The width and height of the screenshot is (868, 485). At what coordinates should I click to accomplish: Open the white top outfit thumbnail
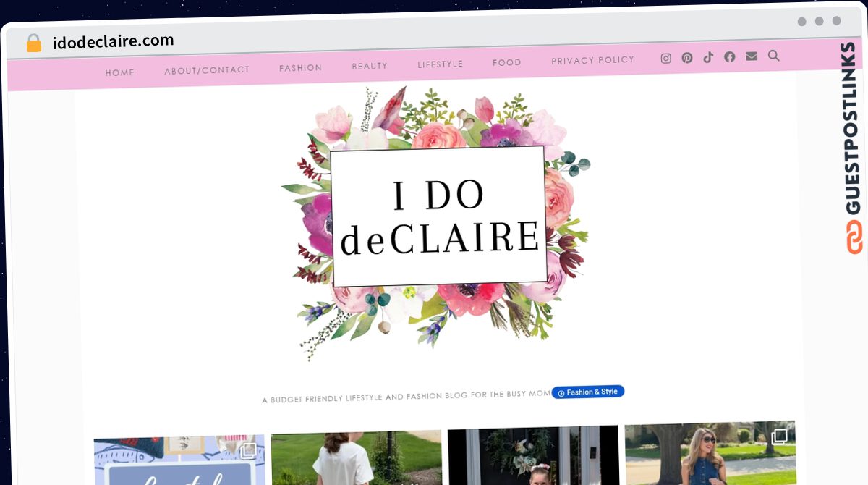357,457
